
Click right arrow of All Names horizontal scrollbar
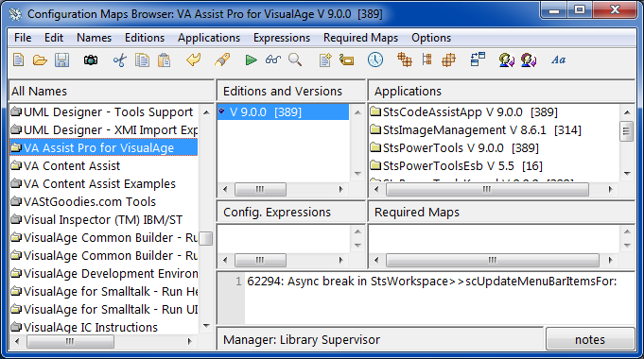point(189,341)
